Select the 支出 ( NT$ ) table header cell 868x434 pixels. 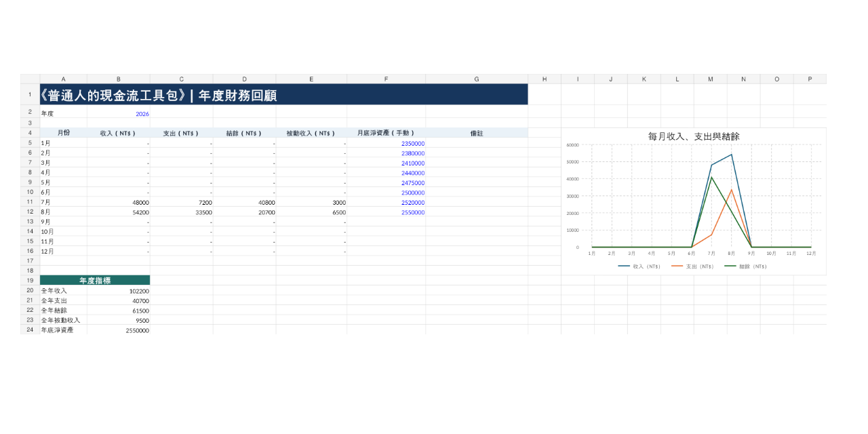(182, 134)
